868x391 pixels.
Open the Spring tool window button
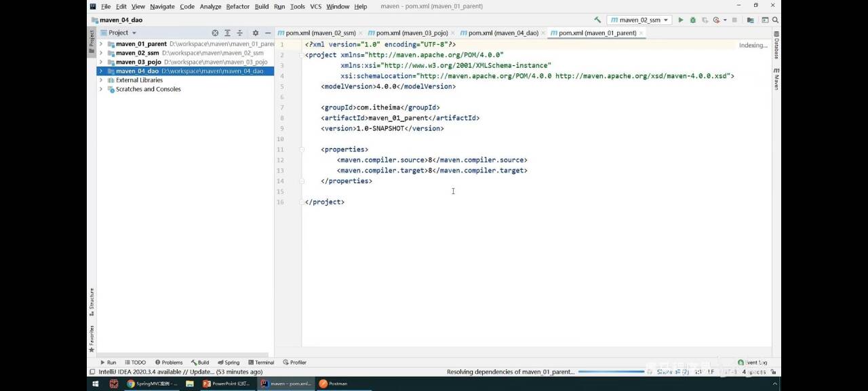229,362
